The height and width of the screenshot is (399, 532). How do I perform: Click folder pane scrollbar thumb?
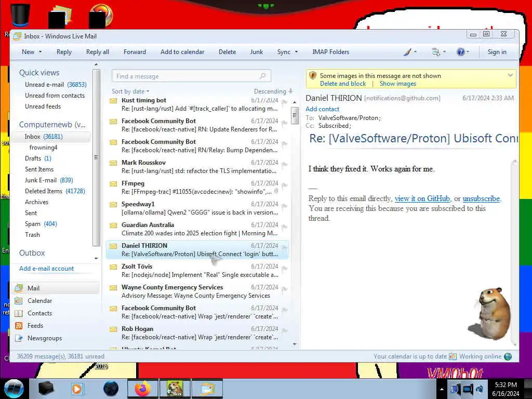96,157
